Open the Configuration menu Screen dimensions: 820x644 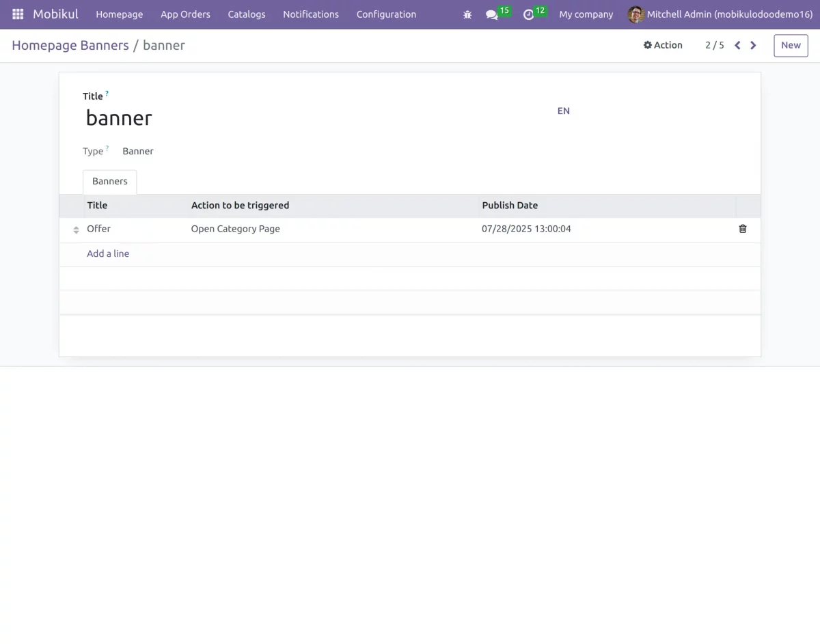386,14
